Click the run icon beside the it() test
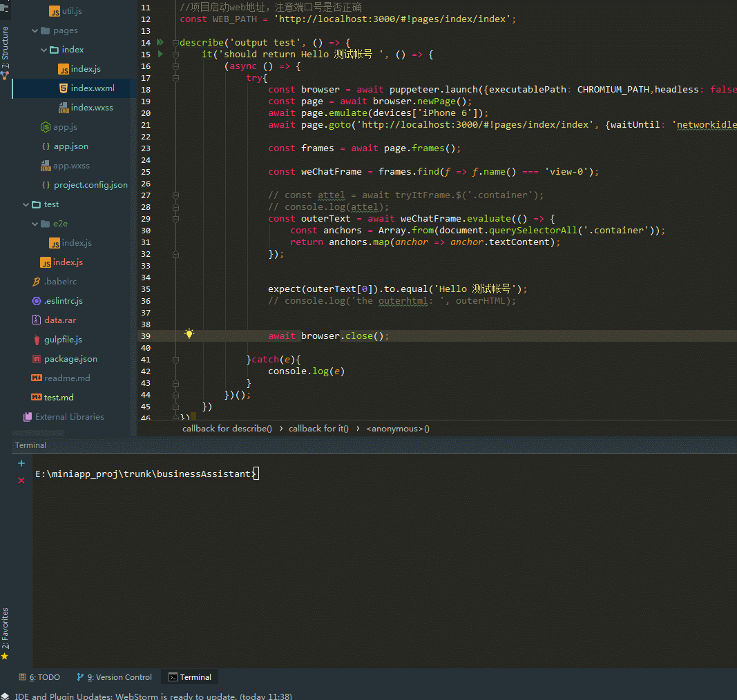Image resolution: width=737 pixels, height=700 pixels. (160, 55)
